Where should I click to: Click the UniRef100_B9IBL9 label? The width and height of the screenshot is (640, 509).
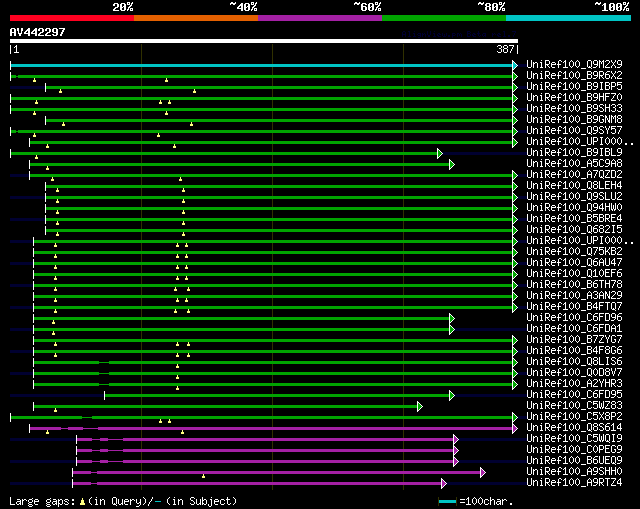click(x=574, y=152)
